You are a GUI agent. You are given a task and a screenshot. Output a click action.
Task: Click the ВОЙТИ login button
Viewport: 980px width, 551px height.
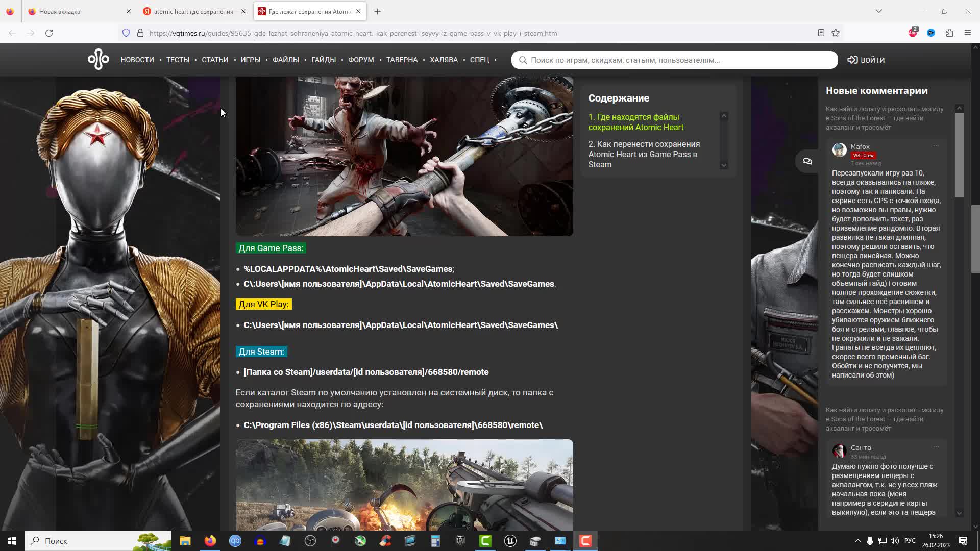[866, 60]
